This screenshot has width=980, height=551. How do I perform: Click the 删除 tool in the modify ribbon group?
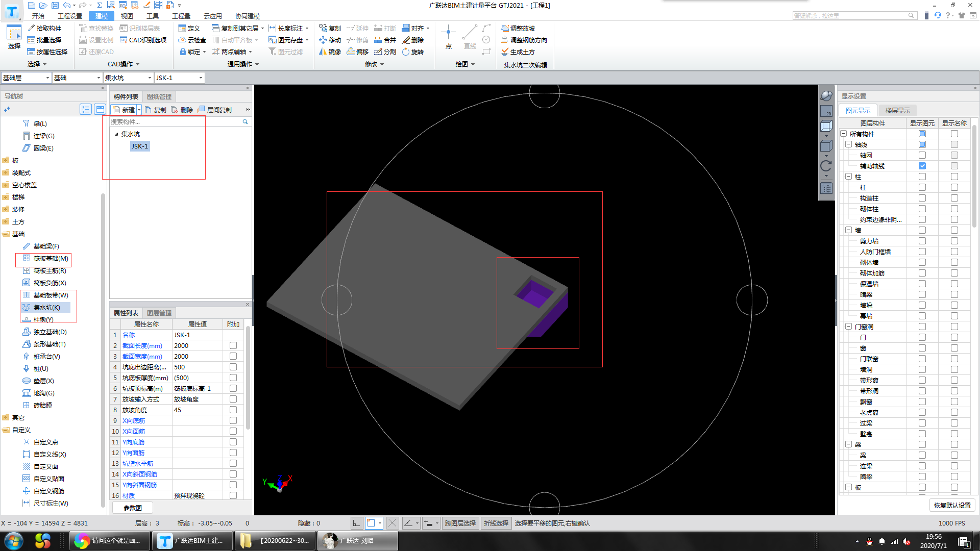(x=413, y=40)
